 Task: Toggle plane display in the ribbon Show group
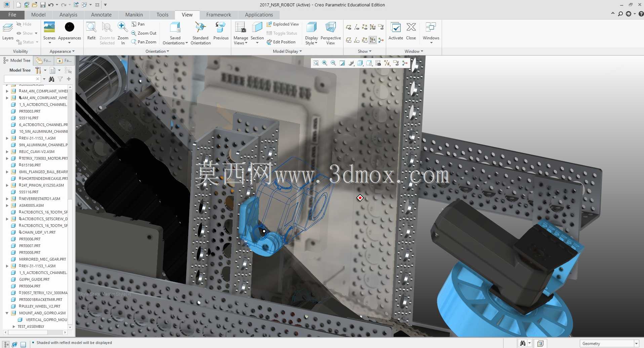click(x=349, y=27)
